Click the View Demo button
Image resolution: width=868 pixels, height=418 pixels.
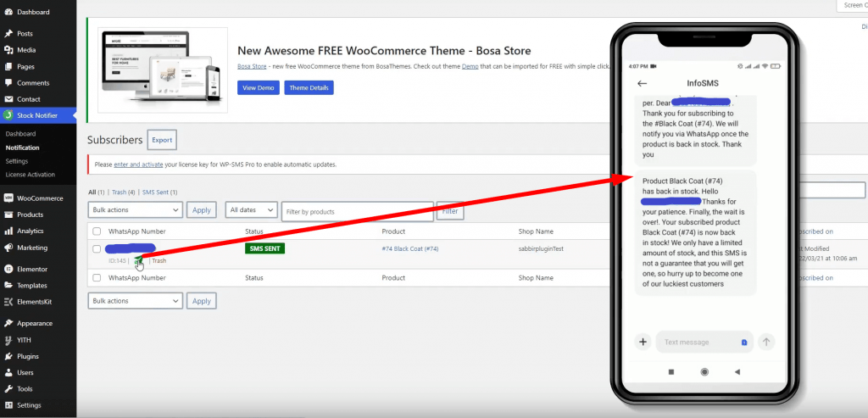click(x=259, y=88)
